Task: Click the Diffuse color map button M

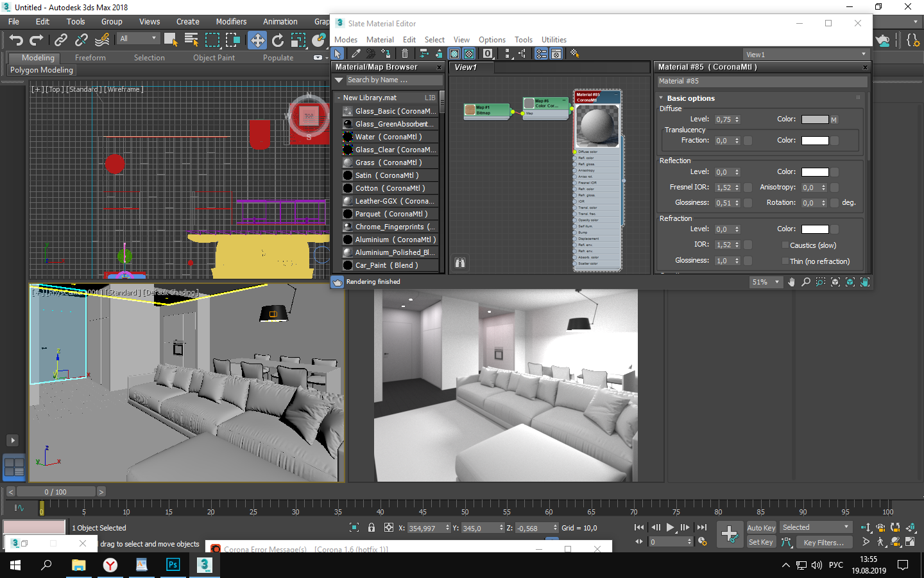Action: [834, 119]
